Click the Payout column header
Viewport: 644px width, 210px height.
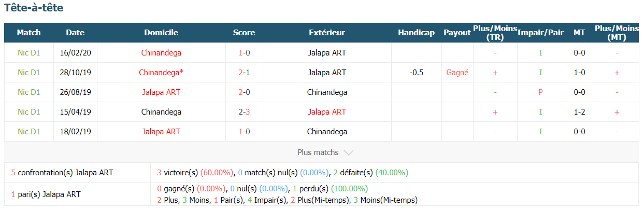[x=457, y=33]
